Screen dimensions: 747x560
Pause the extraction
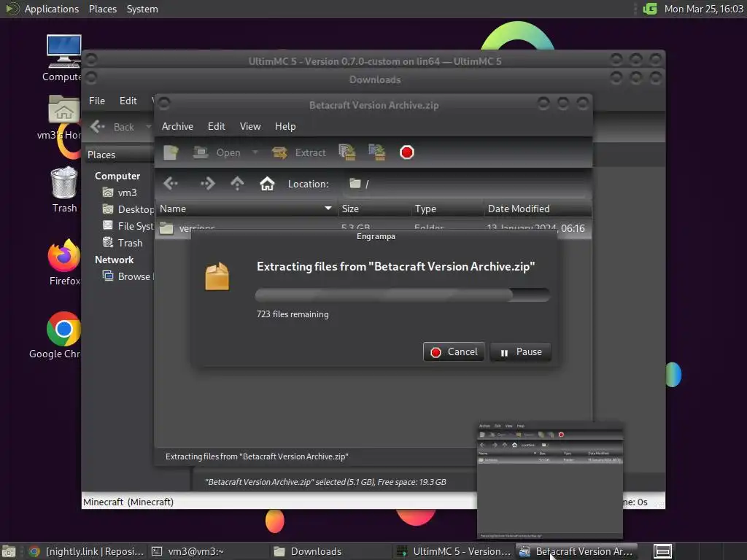coord(521,352)
